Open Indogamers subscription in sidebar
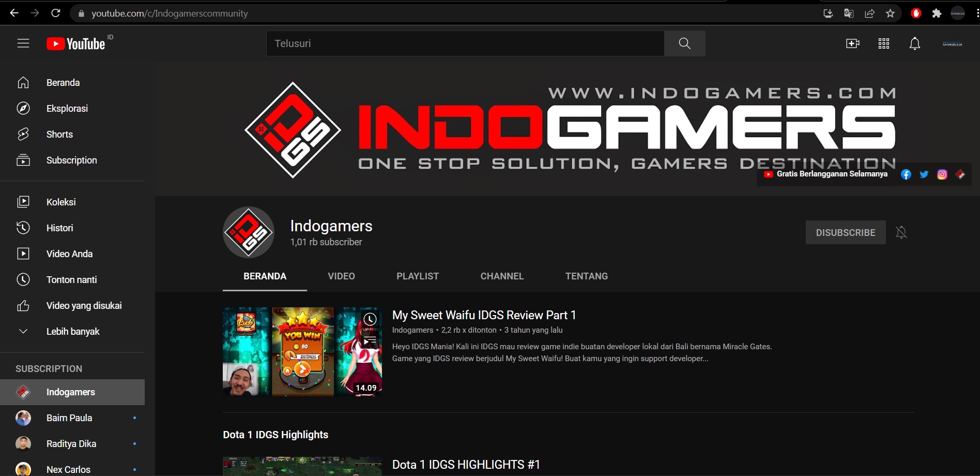This screenshot has height=476, width=980. [72, 392]
